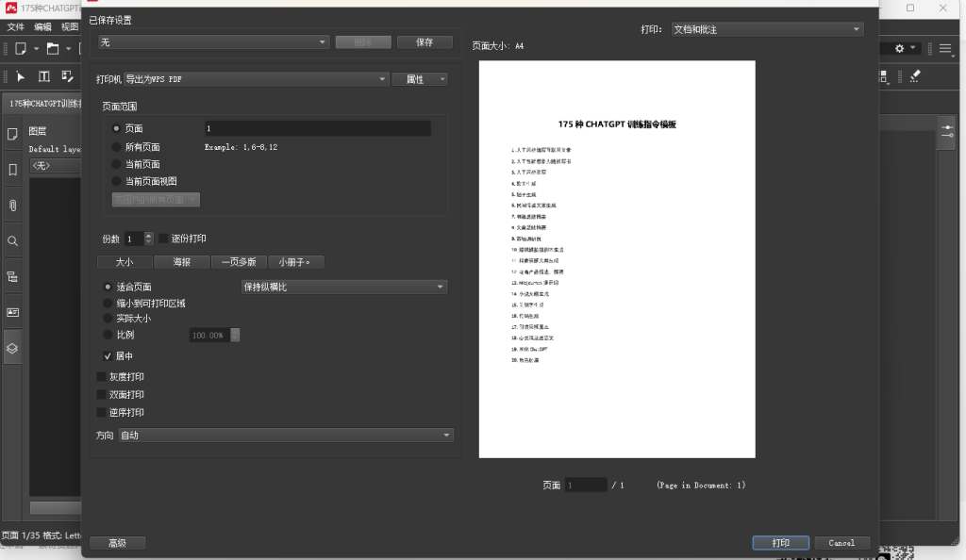This screenshot has height=560, width=966.
Task: Expand the 保持纵横比 dropdown
Action: coord(343,287)
